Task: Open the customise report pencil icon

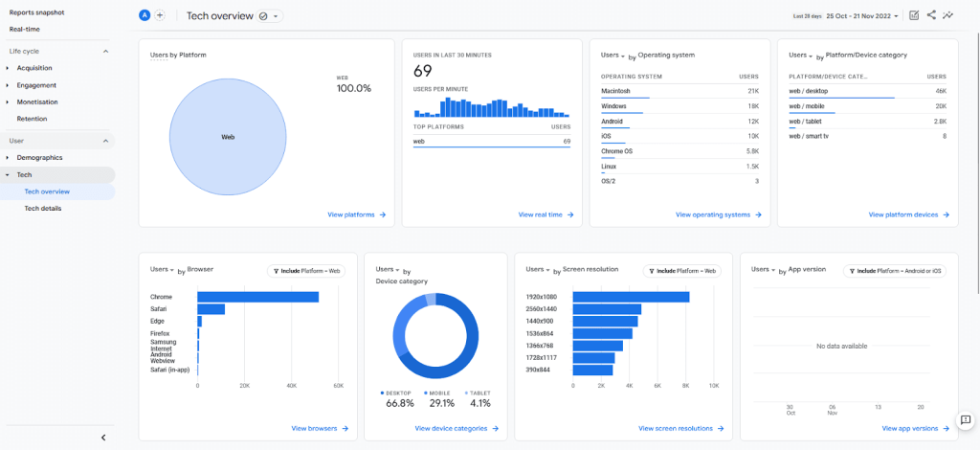Action: [x=914, y=15]
